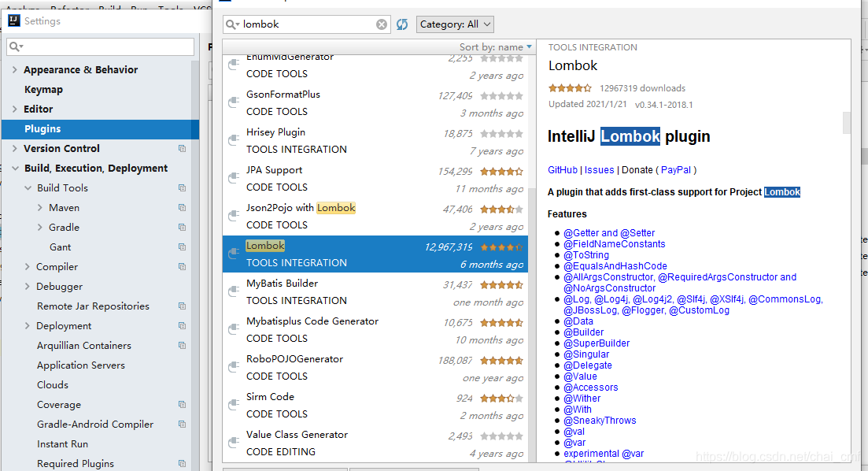
Task: Collapse the Build Tools node
Action: [28, 187]
